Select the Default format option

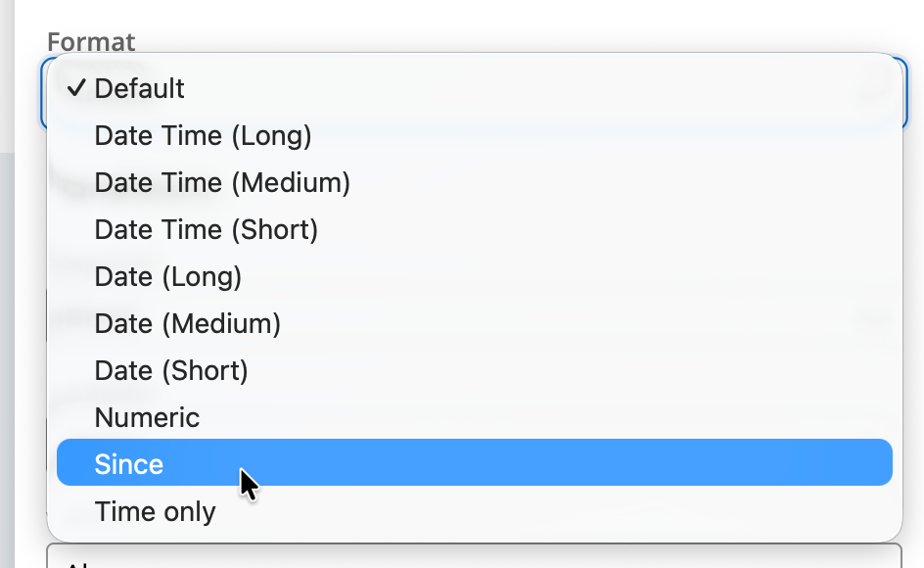(x=139, y=88)
